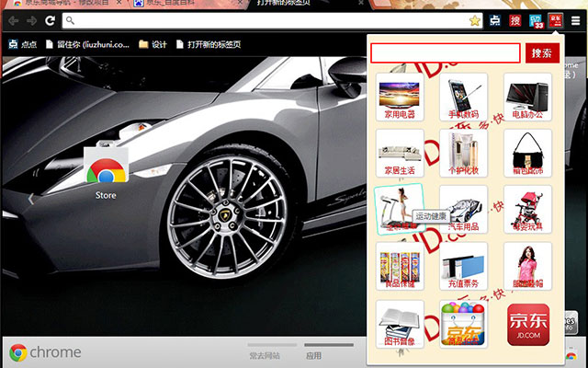588x368 pixels.
Task: Open the 家用电器 category tile
Action: (x=400, y=98)
